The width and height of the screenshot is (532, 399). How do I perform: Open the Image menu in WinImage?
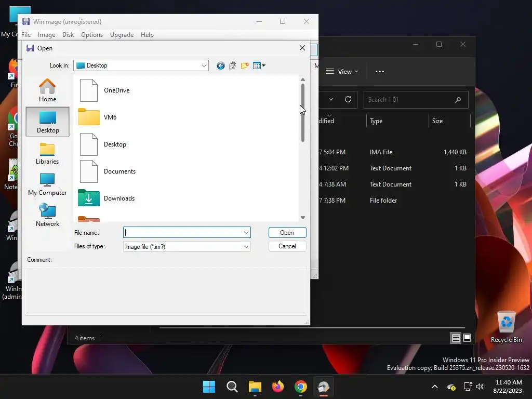tap(46, 35)
